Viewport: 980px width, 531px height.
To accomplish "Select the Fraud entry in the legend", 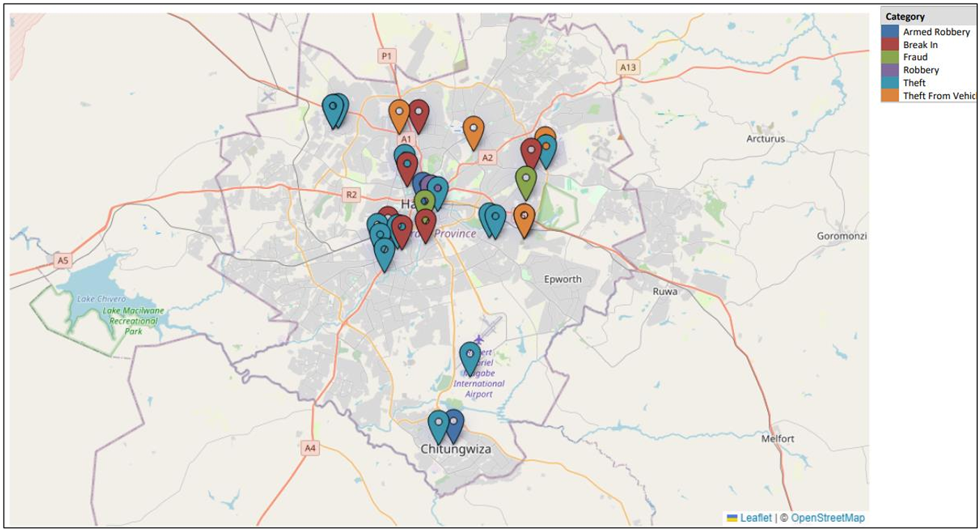I will click(916, 57).
